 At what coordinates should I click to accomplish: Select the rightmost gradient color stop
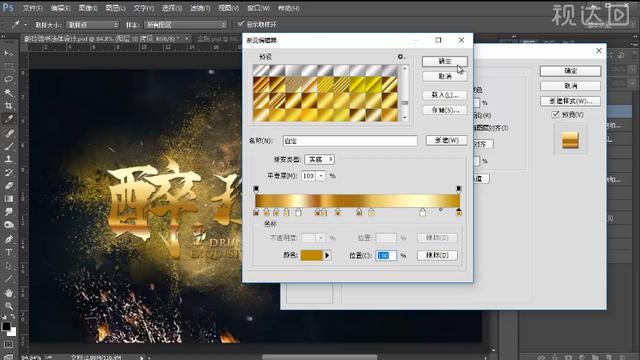pos(459,212)
